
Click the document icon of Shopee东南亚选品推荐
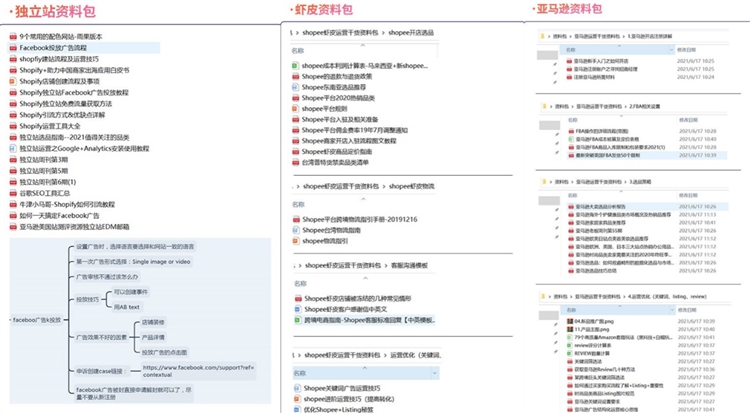click(296, 87)
